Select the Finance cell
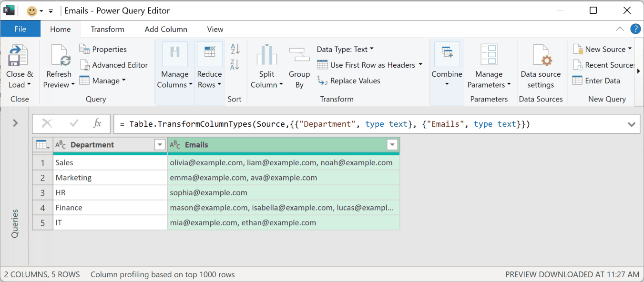Image resolution: width=644 pixels, height=282 pixels. tap(110, 208)
